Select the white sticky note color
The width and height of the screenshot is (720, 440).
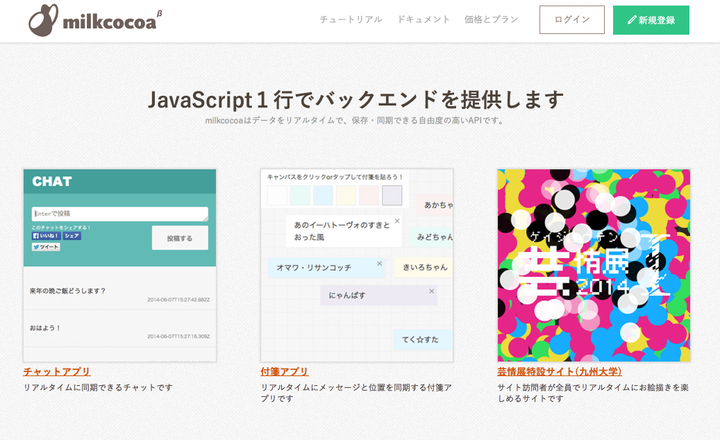click(x=277, y=195)
